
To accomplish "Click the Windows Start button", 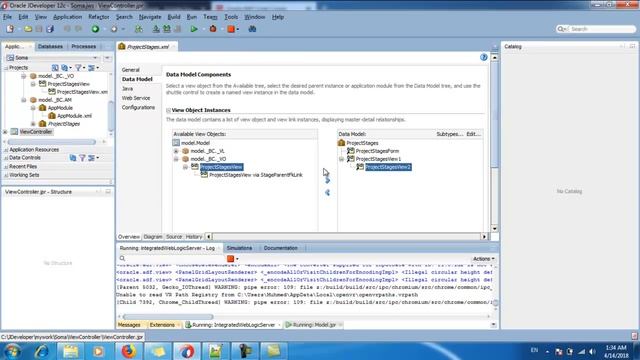I will pyautogui.click(x=12, y=351).
